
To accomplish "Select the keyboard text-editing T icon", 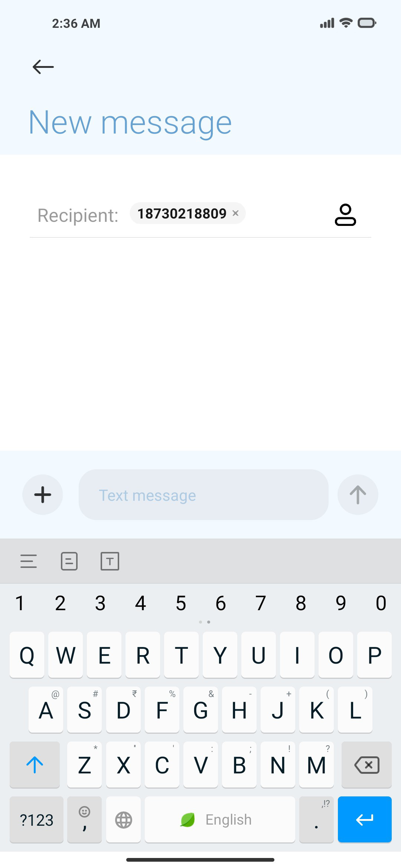I will pos(110,561).
